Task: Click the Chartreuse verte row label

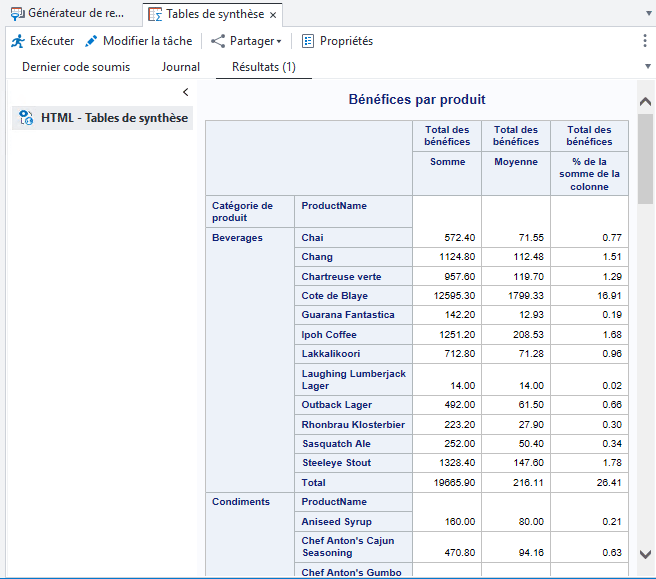Action: (341, 277)
